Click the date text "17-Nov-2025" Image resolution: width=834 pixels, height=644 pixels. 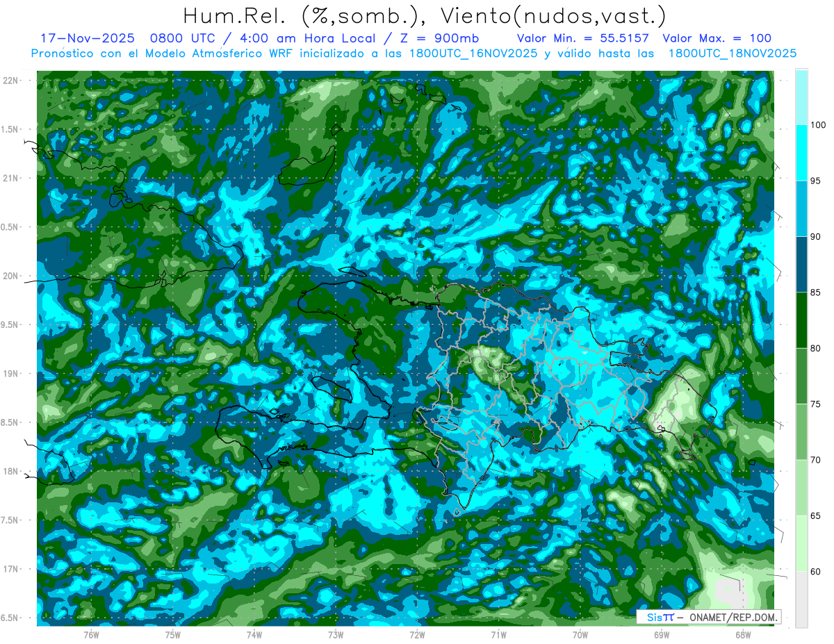tap(86, 38)
